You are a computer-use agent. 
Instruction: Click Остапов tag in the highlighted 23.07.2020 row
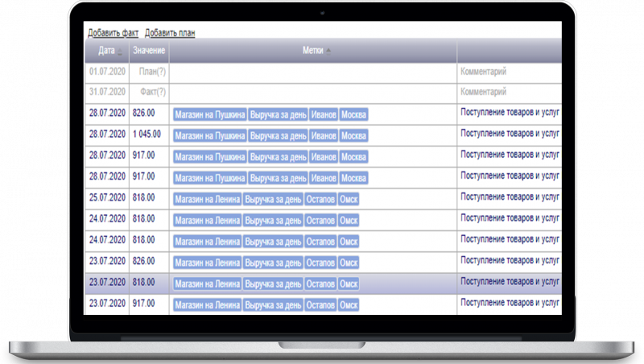320,284
